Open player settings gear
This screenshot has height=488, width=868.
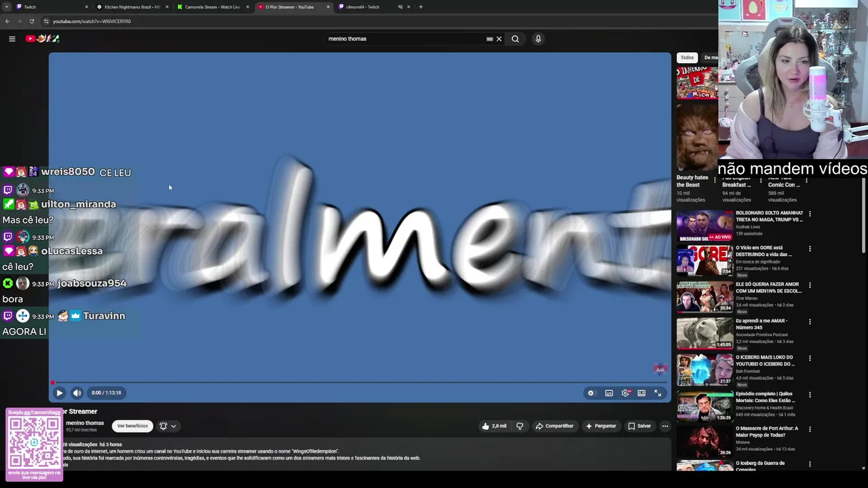[x=625, y=393]
